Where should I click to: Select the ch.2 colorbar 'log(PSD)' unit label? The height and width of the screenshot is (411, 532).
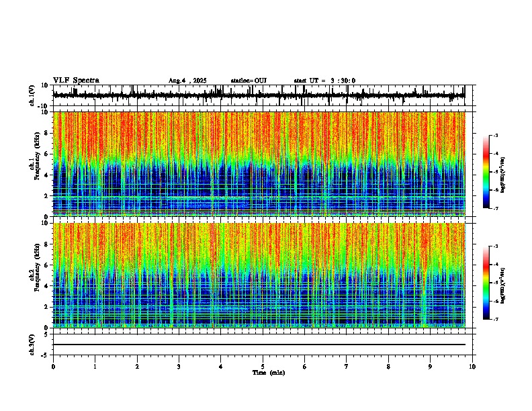[503, 285]
